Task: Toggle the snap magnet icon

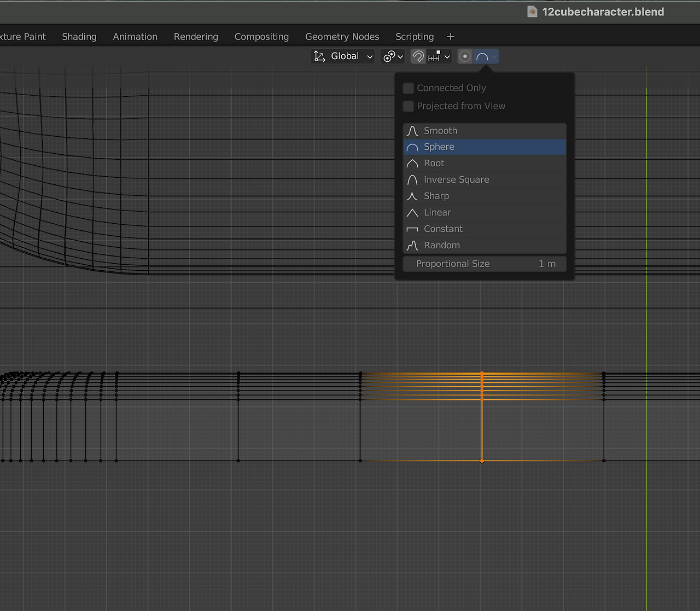Action: 418,56
